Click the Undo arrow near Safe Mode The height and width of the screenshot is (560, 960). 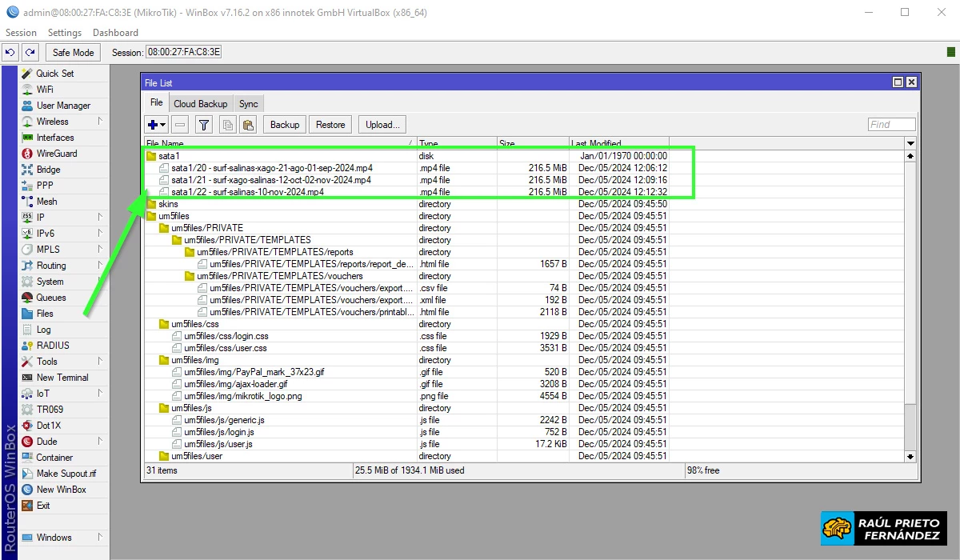(9, 52)
